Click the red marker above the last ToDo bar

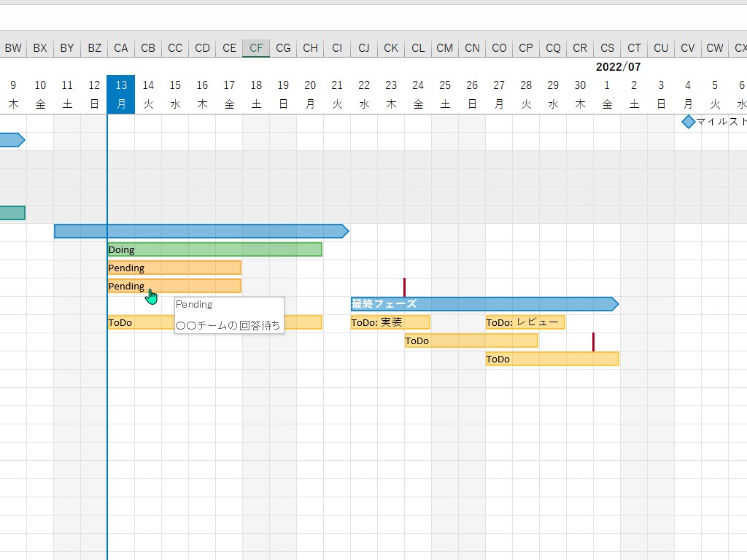(x=593, y=342)
